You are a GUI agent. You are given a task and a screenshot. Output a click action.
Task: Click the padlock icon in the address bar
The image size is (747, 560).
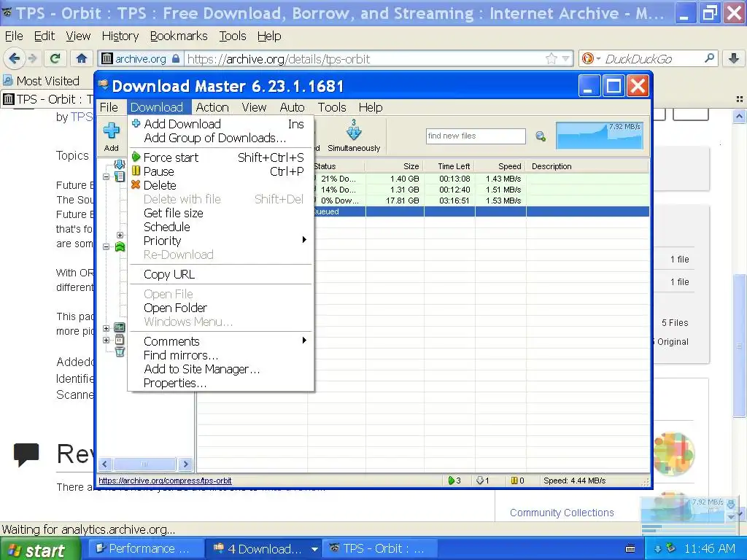176,58
